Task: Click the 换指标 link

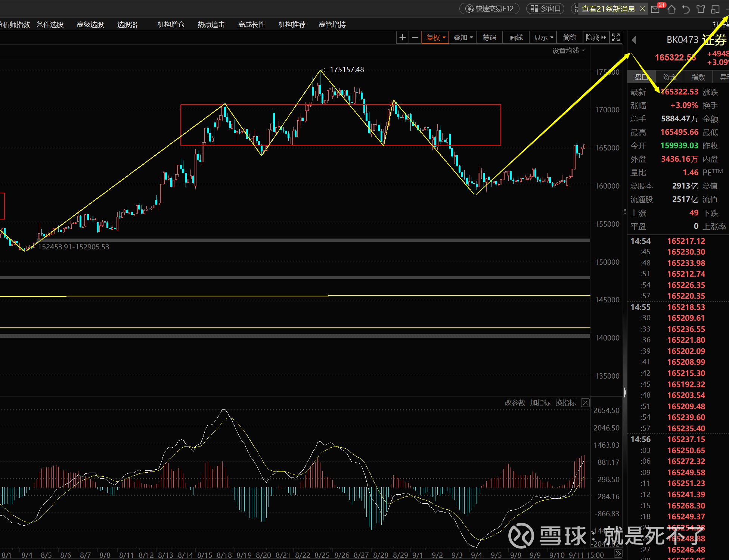Action: pyautogui.click(x=565, y=403)
